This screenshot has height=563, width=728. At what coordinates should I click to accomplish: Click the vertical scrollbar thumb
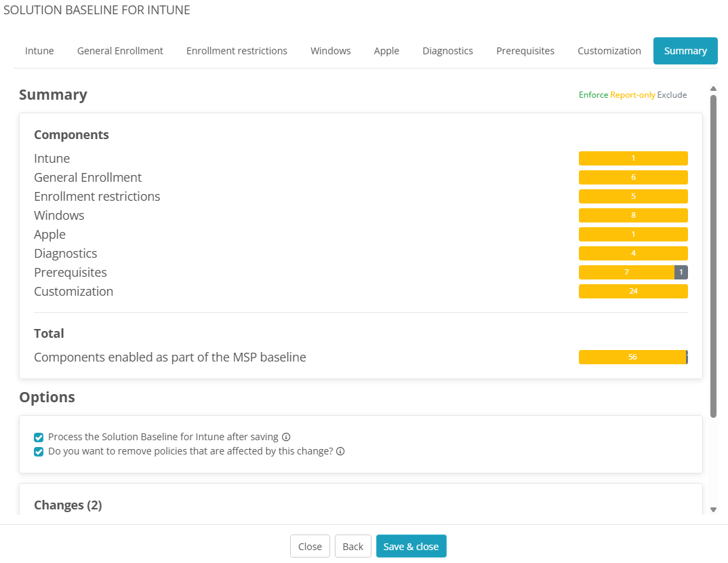(x=714, y=256)
